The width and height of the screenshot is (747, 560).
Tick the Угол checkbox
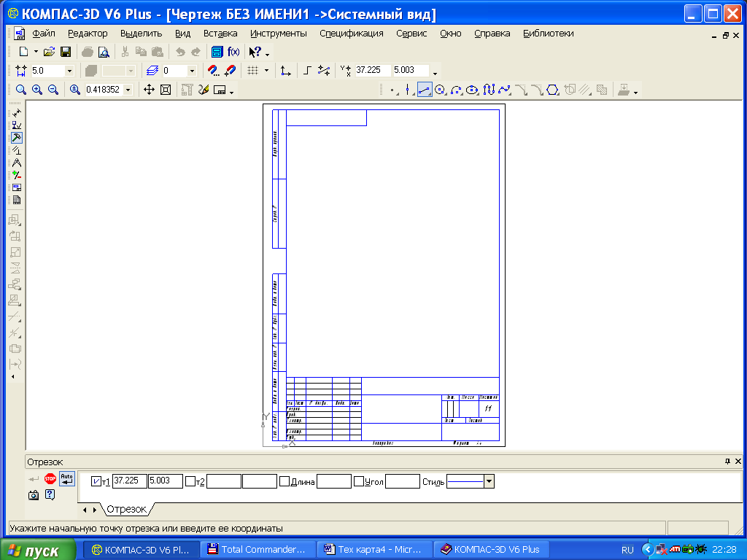(359, 481)
